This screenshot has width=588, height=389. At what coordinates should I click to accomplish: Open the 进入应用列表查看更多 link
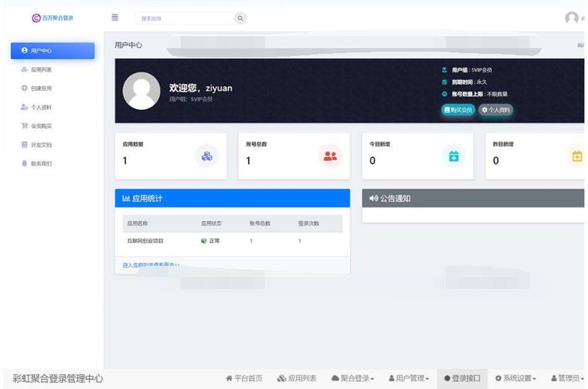click(x=151, y=265)
